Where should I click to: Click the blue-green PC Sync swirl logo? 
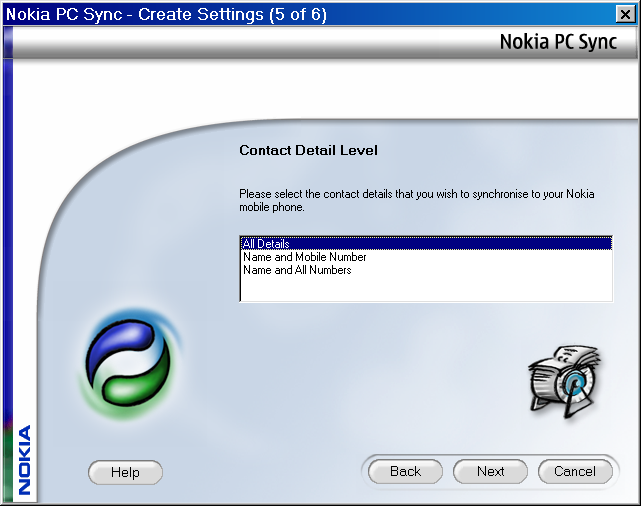[x=130, y=363]
